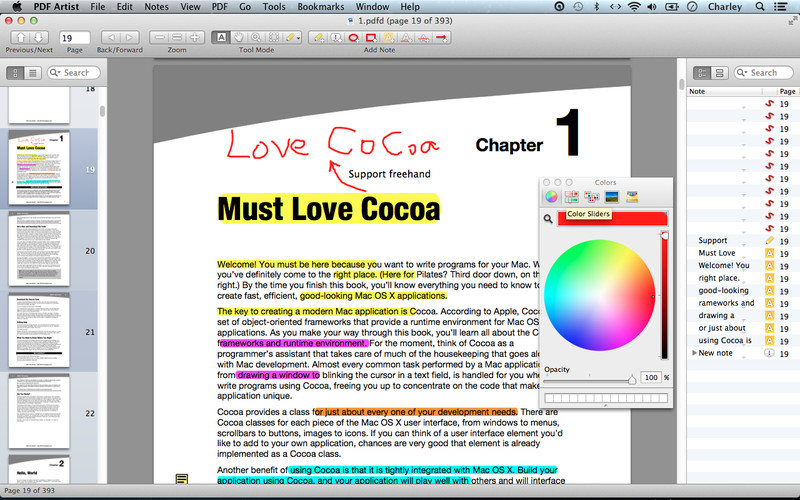Click the Opacity slider track
Screen dimensions: 800x500
[590, 380]
